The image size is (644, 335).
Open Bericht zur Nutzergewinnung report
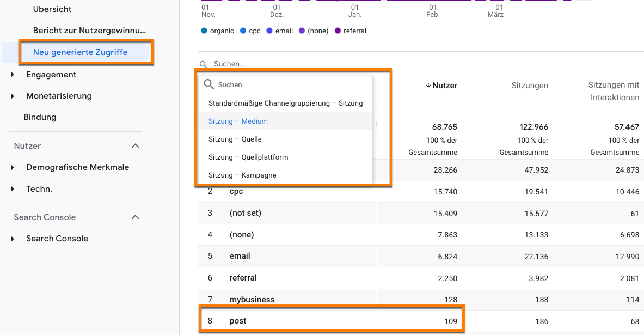(x=89, y=31)
